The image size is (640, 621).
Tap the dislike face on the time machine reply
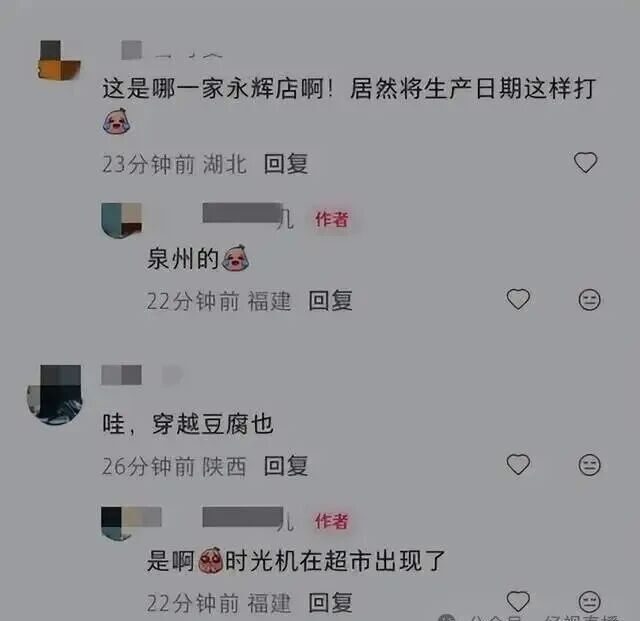point(589,601)
